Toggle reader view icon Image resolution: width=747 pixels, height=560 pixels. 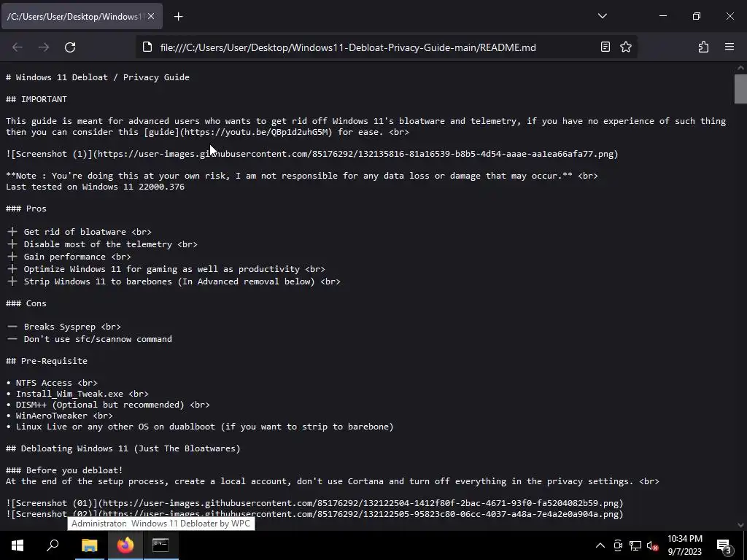pyautogui.click(x=605, y=47)
